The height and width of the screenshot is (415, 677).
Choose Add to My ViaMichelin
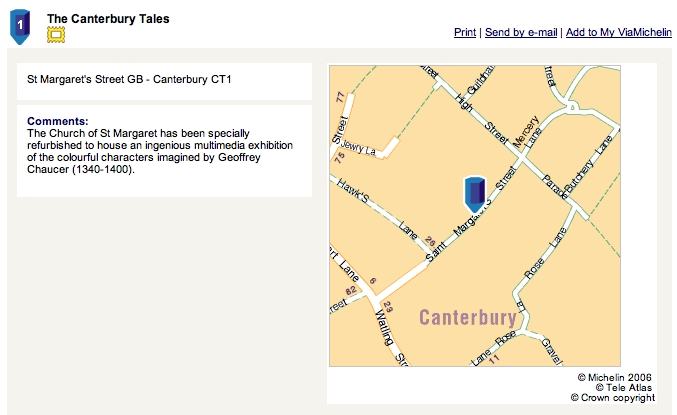(619, 32)
